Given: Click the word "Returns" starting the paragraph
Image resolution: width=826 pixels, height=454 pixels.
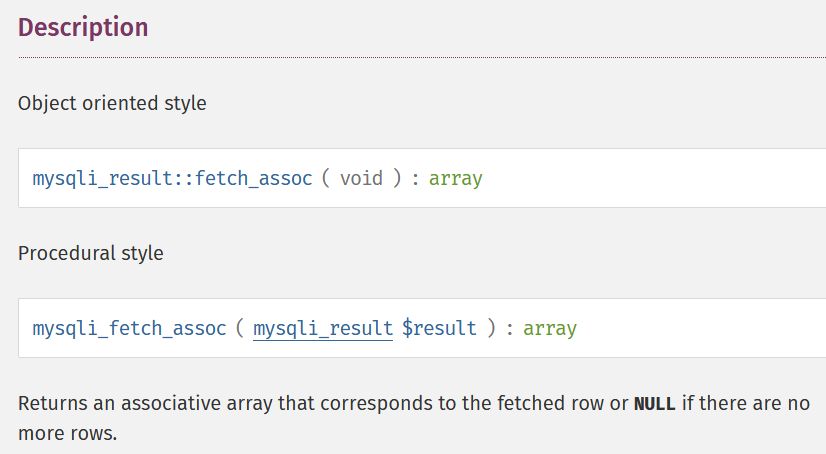Looking at the screenshot, I should (50, 405).
